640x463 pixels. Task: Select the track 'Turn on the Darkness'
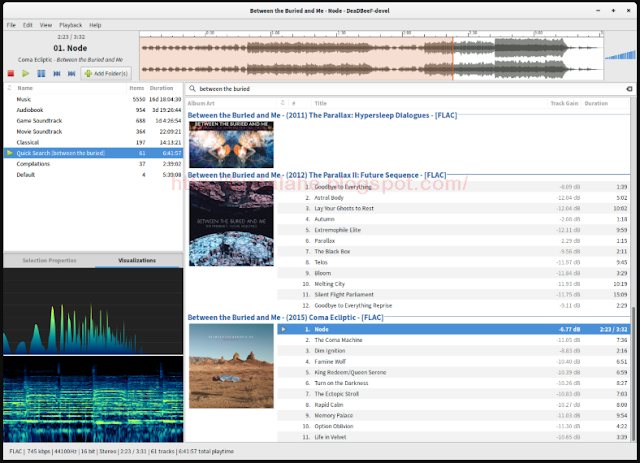(x=453, y=383)
